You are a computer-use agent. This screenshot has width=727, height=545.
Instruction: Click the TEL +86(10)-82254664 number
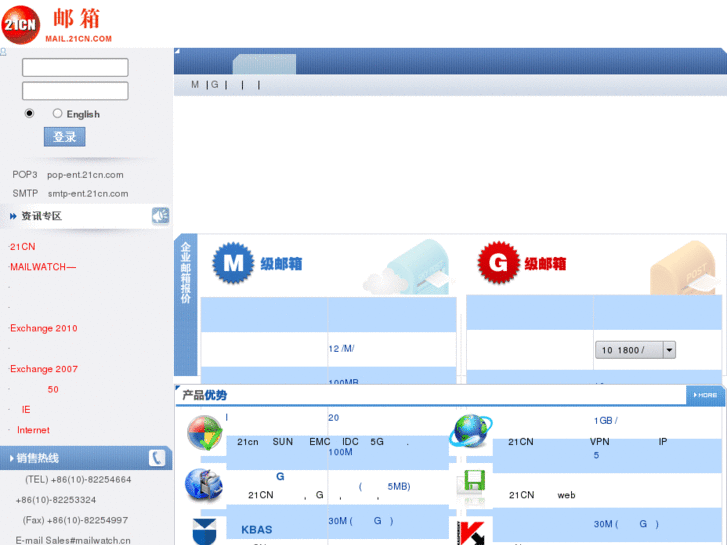coord(78,480)
